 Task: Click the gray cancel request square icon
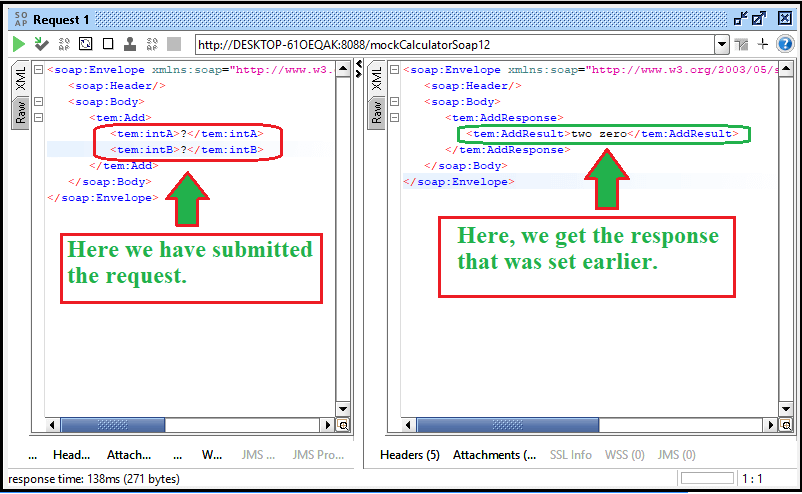(x=174, y=44)
